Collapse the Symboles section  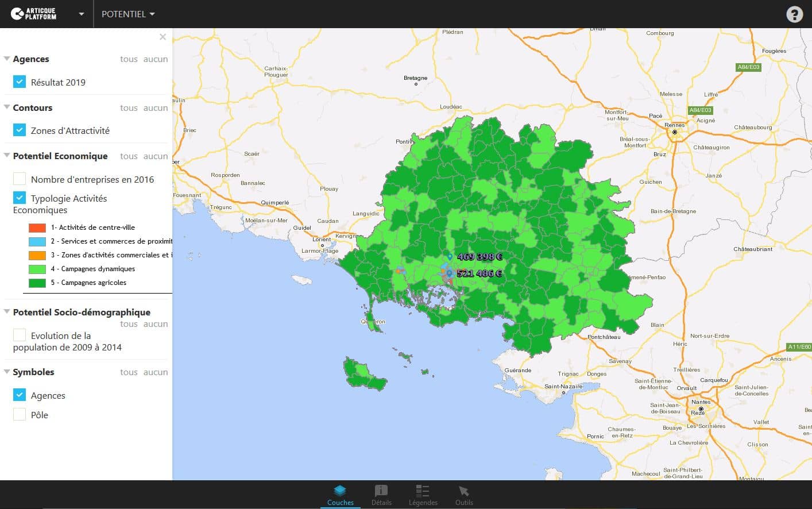7,372
